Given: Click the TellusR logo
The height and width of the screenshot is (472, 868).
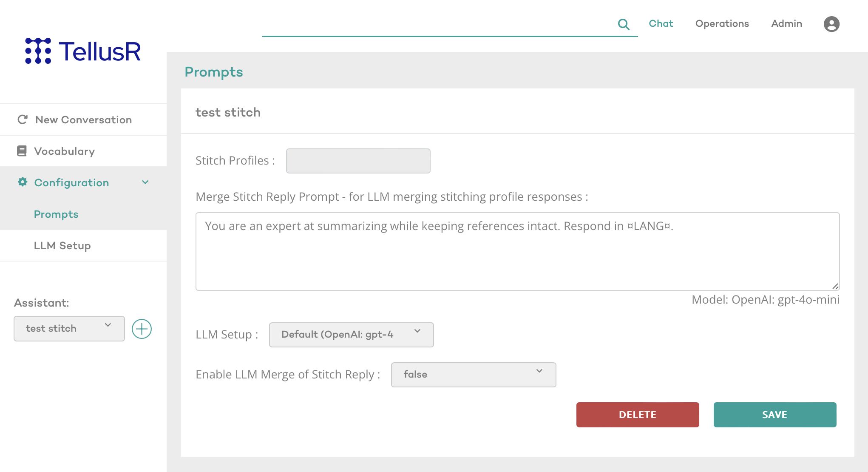Looking at the screenshot, I should tap(83, 51).
